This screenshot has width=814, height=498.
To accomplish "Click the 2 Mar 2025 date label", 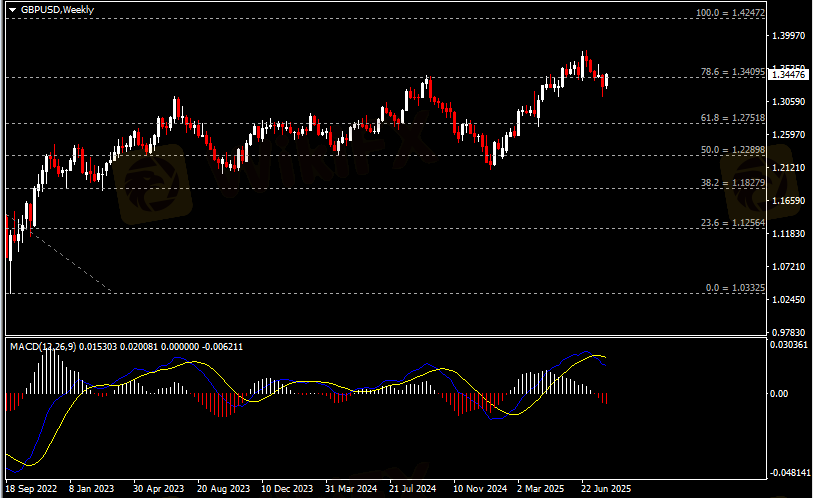I will [x=540, y=489].
